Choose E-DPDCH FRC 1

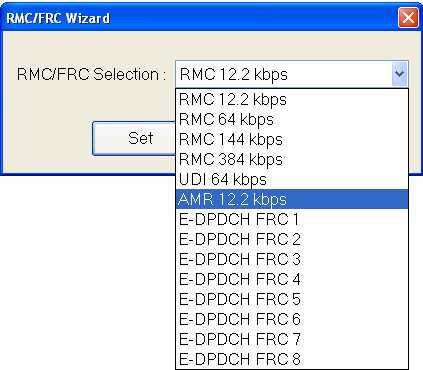coord(292,219)
